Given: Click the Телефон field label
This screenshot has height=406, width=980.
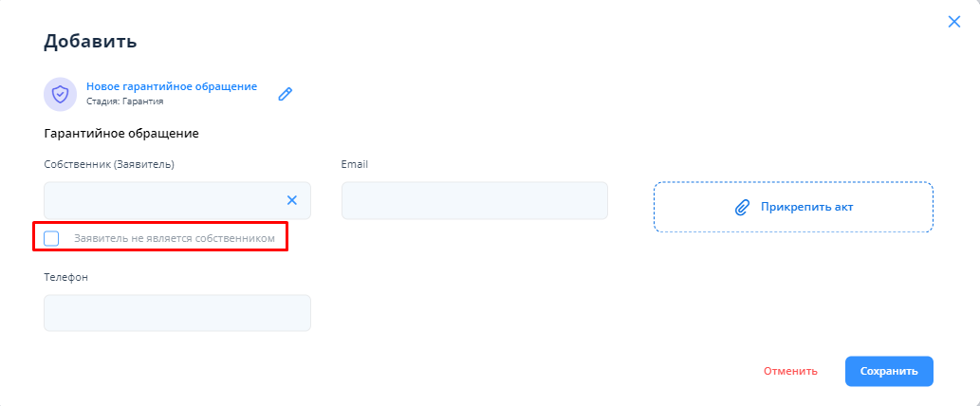Looking at the screenshot, I should [x=65, y=277].
